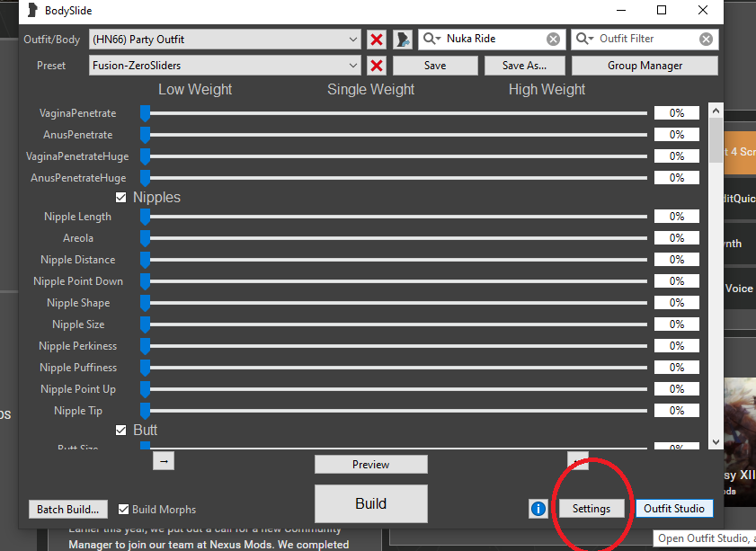756x551 pixels.
Task: Click the VaginaPenetrate slider handle
Action: click(145, 114)
